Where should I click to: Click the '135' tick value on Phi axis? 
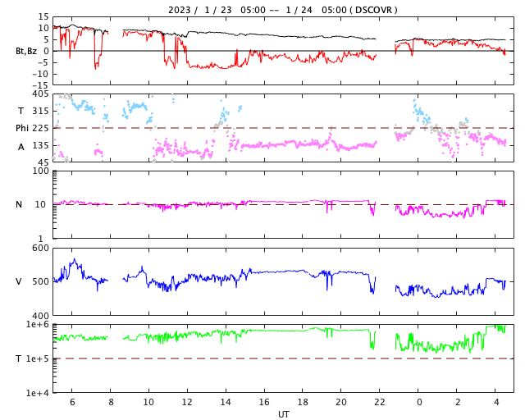(x=40, y=145)
